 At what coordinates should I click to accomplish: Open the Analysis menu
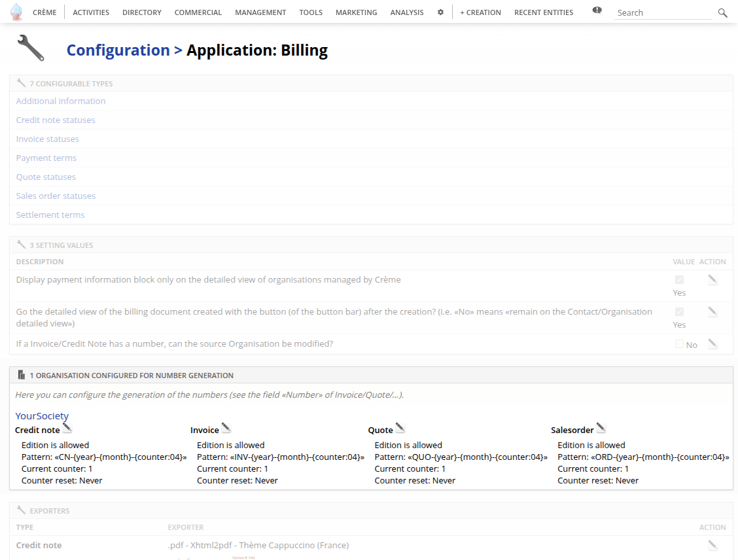[407, 12]
